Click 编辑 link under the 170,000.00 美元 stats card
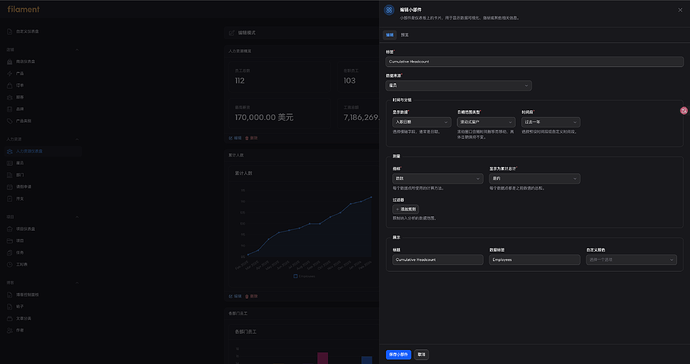The width and height of the screenshot is (690, 364). pyautogui.click(x=235, y=138)
